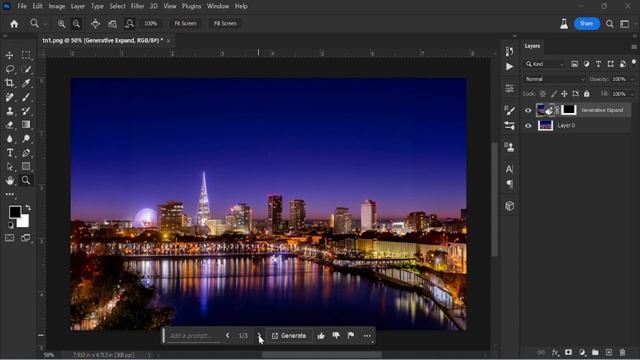
Task: Open the Normal blend mode dropdown
Action: click(x=555, y=79)
